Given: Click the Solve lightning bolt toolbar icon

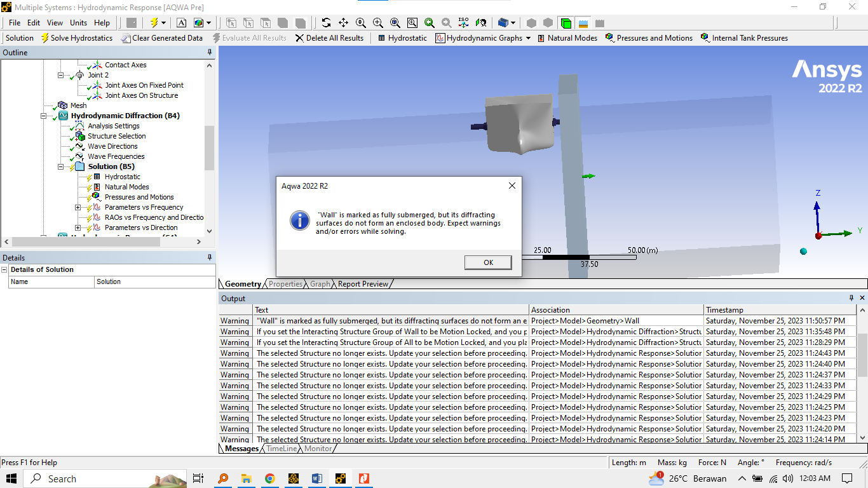Looking at the screenshot, I should point(154,22).
